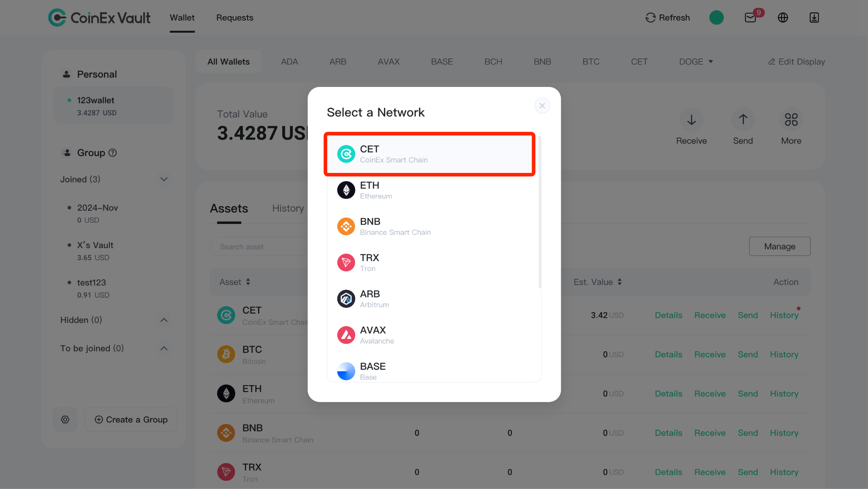The width and height of the screenshot is (868, 489).
Task: Click the green profile avatar
Action: [x=716, y=17]
